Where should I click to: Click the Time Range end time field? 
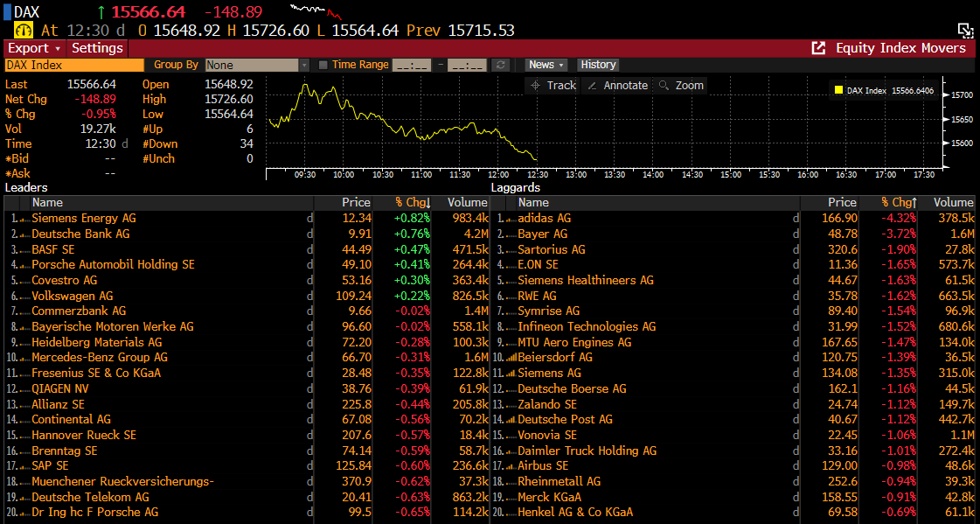pos(467,65)
